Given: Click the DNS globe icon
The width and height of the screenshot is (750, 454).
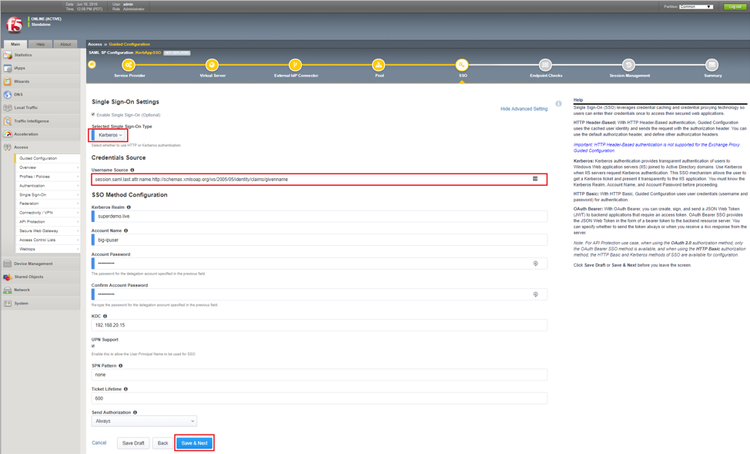Looking at the screenshot, I should (x=8, y=95).
